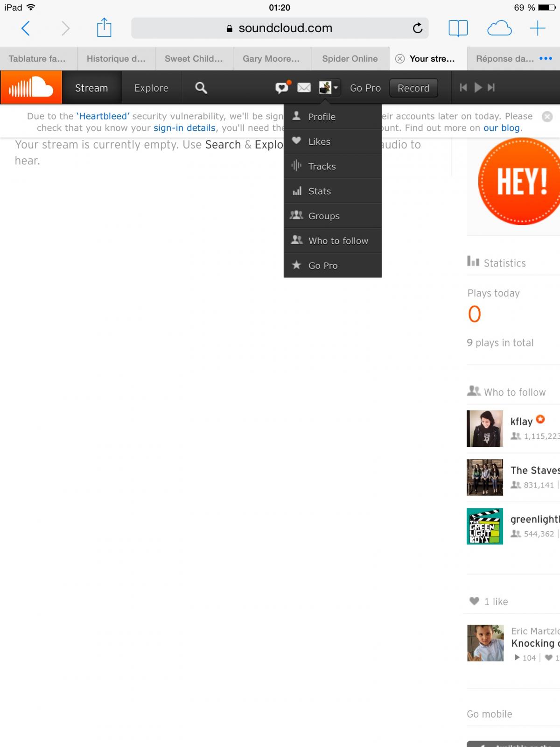Follow the 'Heartbleed' link in the notice
560x747 pixels.
[x=103, y=116]
